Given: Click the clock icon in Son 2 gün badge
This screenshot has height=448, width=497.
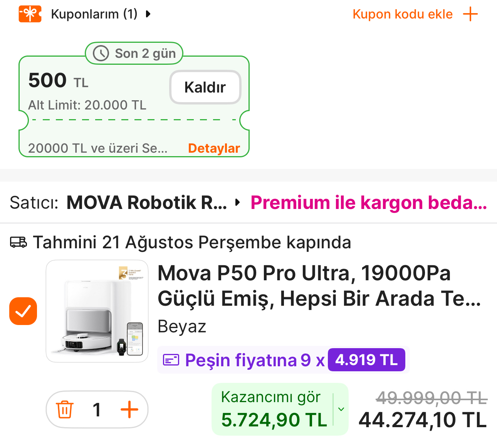Looking at the screenshot, I should click(101, 53).
